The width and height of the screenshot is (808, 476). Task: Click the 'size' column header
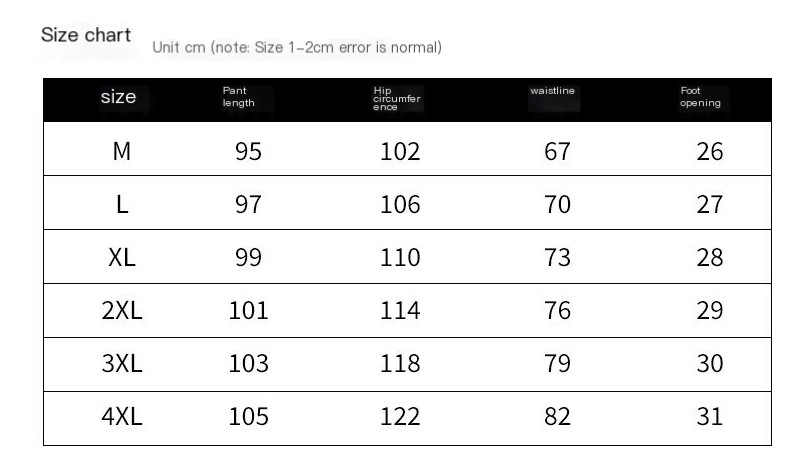pos(119,97)
